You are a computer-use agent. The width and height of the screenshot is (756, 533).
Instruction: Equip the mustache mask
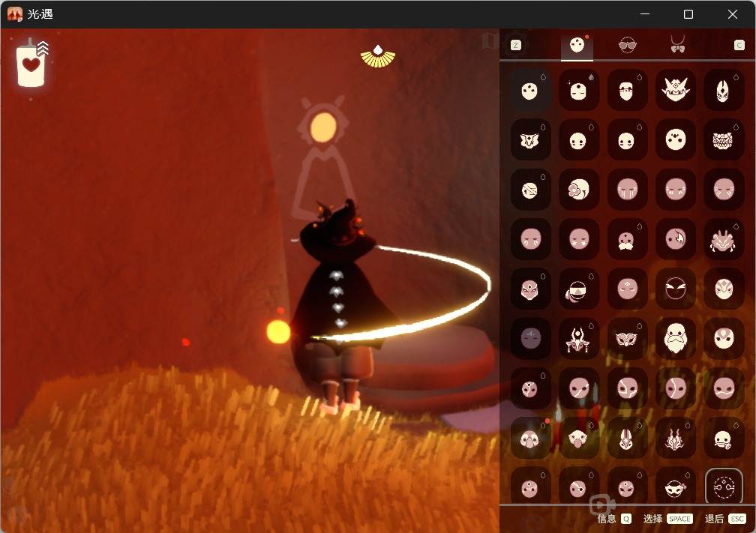pos(627,239)
